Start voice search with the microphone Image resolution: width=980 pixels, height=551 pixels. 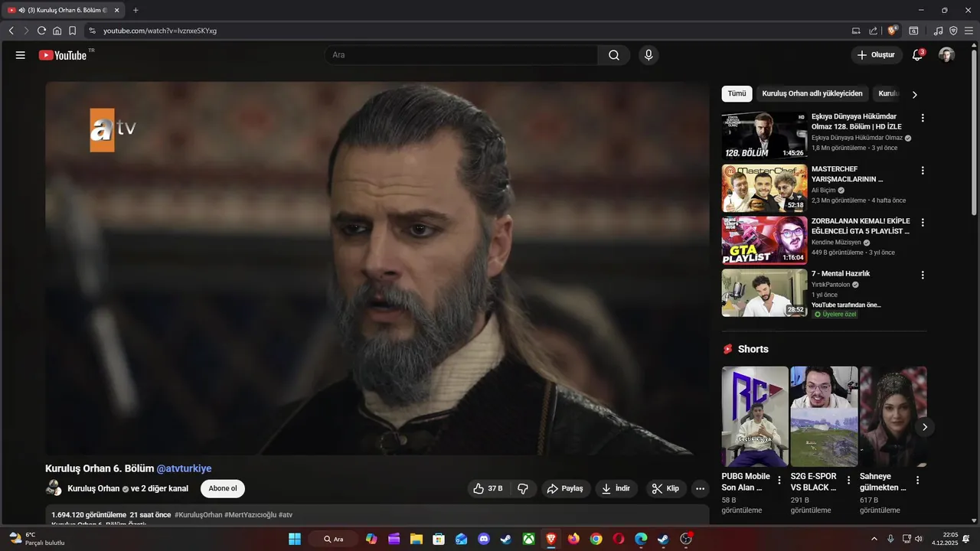click(x=648, y=55)
